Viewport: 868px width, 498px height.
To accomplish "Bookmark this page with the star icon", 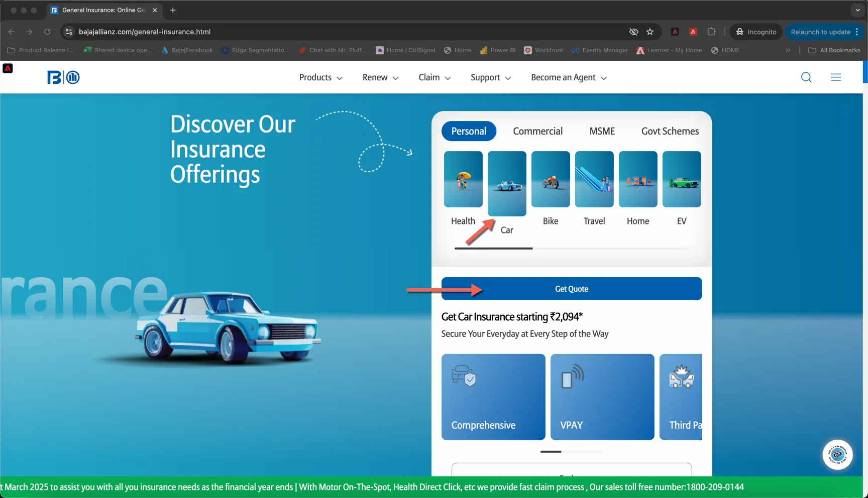I will coord(650,32).
